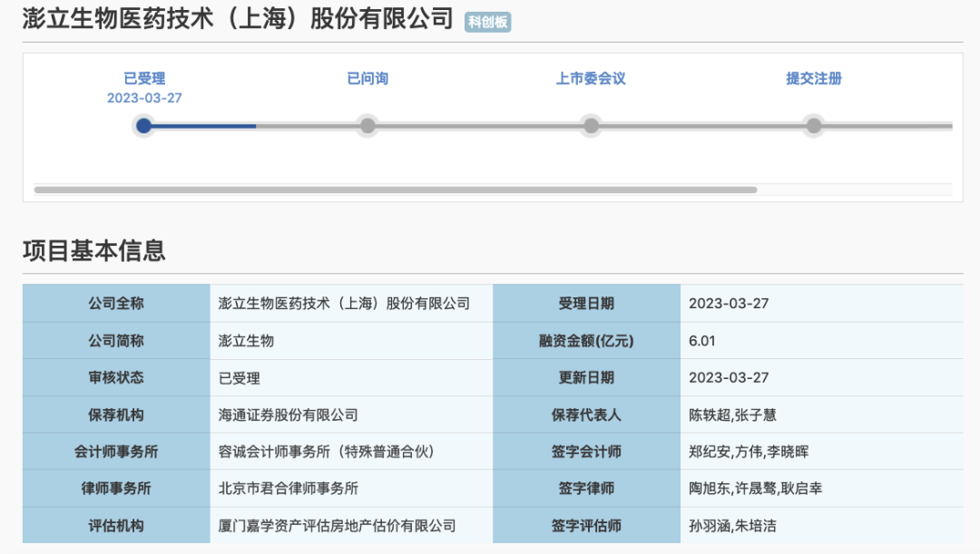Click the 上市委会议 progress stage marker

[591, 125]
